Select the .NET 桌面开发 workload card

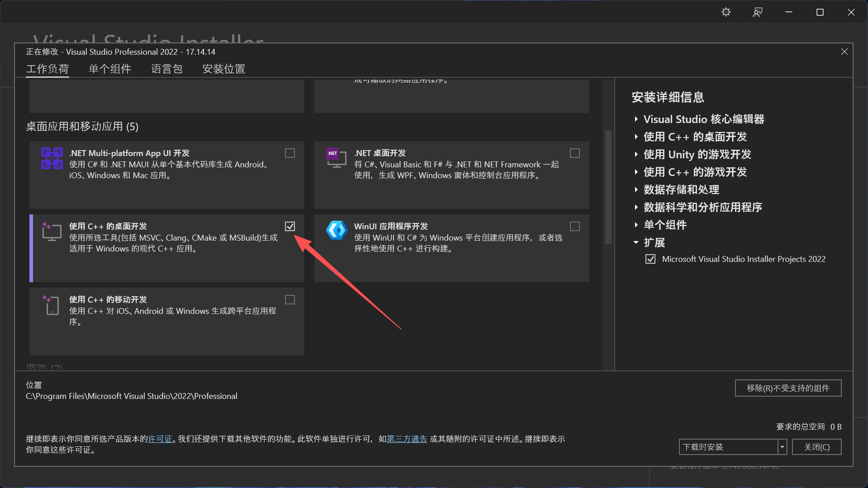451,175
